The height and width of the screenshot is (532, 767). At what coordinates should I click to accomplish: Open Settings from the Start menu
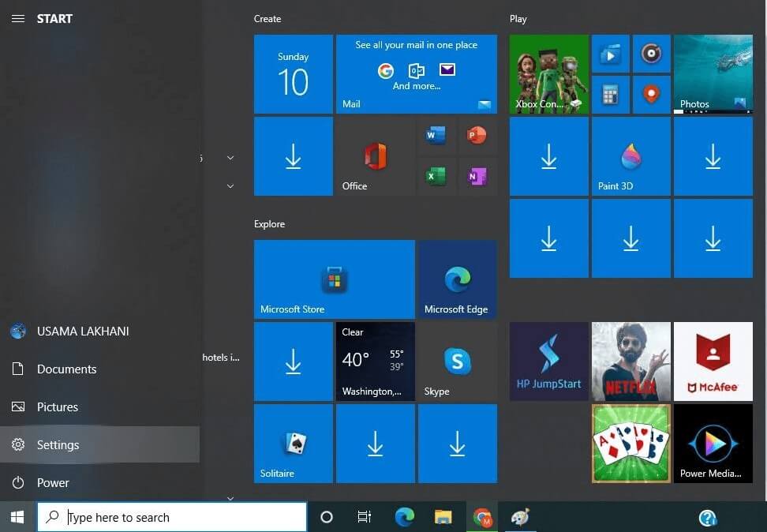pyautogui.click(x=99, y=444)
